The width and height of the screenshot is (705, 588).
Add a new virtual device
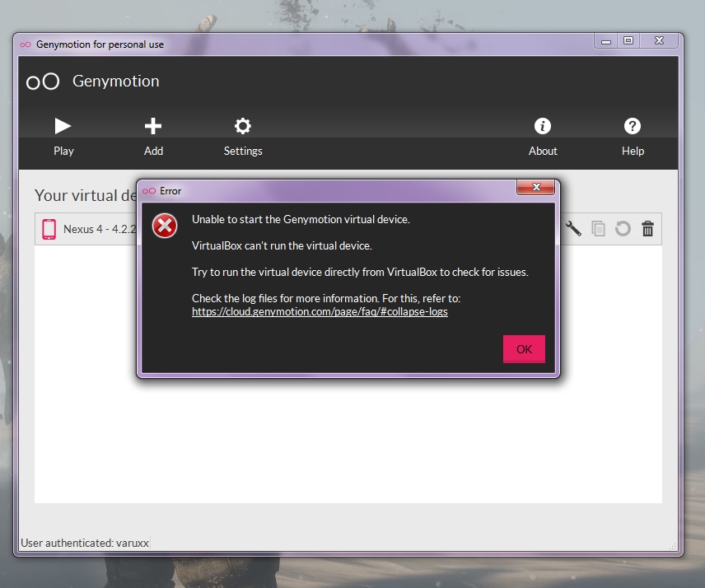point(153,136)
